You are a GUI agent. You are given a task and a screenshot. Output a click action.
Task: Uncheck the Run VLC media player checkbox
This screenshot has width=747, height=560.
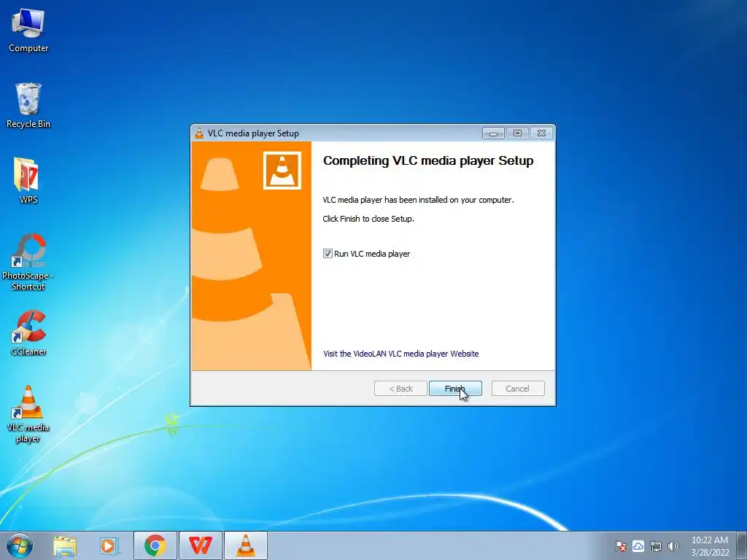point(328,254)
